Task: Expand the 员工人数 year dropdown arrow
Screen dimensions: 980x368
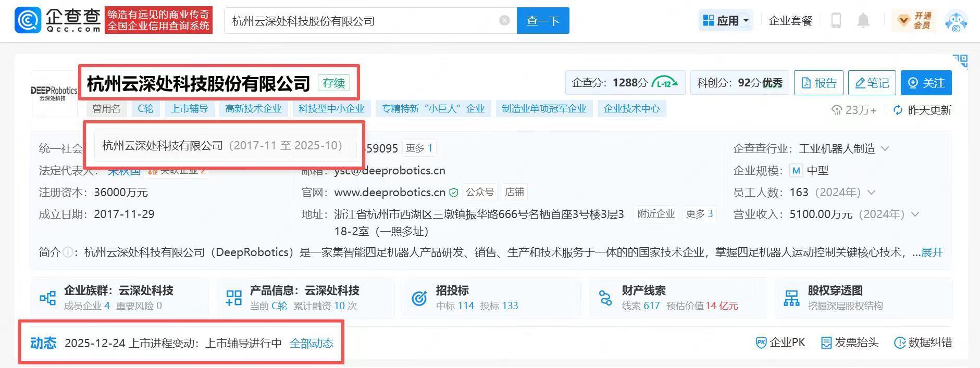Action: pos(871,193)
